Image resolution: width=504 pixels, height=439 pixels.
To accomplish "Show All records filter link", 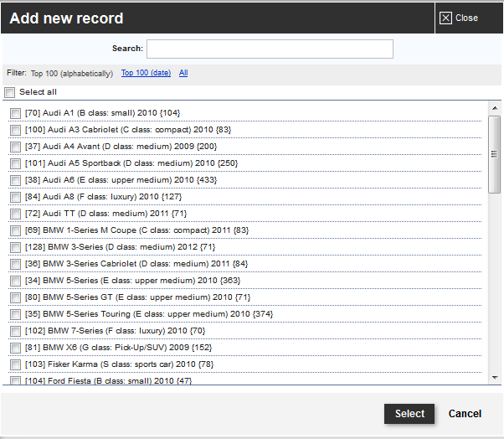I will click(183, 73).
